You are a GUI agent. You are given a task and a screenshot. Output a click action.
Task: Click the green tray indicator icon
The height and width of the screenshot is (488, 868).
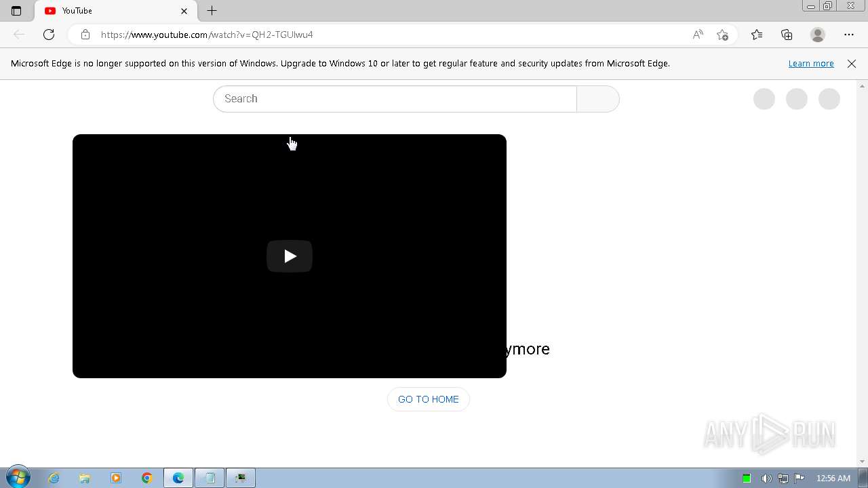[747, 479]
